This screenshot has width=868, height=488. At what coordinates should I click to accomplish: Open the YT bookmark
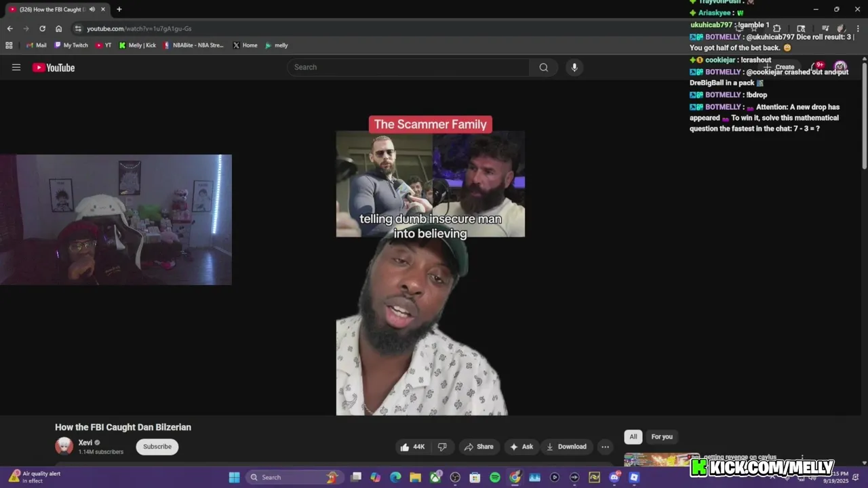click(104, 45)
